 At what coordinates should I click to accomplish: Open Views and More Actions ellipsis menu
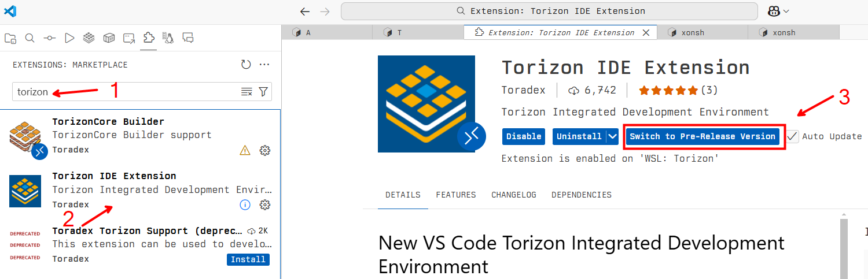[x=264, y=65]
